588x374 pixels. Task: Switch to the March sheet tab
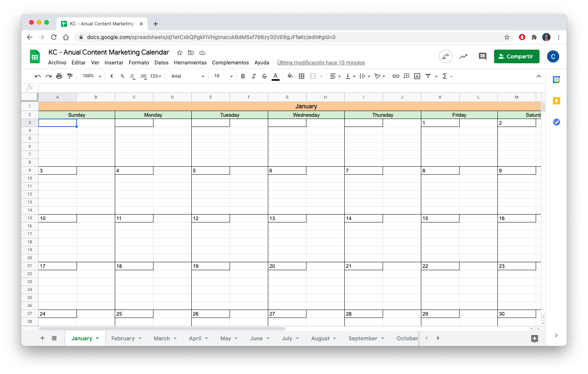pyautogui.click(x=165, y=338)
